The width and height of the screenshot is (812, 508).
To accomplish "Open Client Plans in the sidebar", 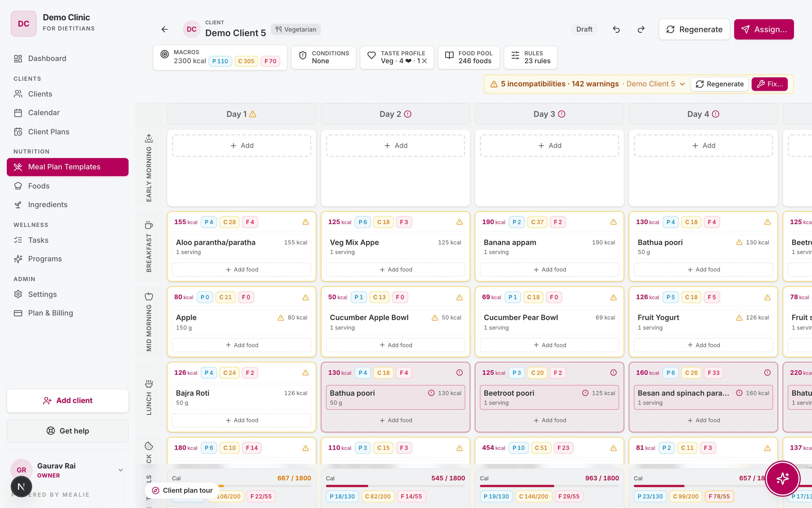I will click(67, 132).
